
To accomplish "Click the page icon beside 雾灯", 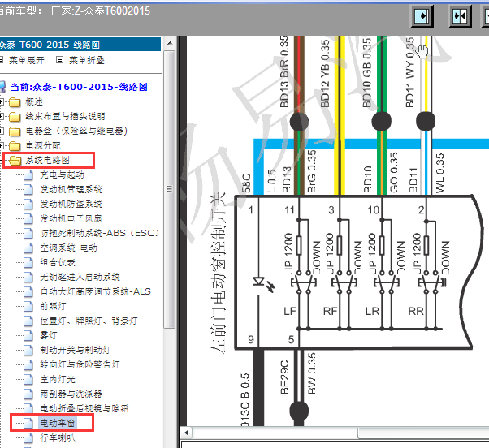I will tap(28, 336).
